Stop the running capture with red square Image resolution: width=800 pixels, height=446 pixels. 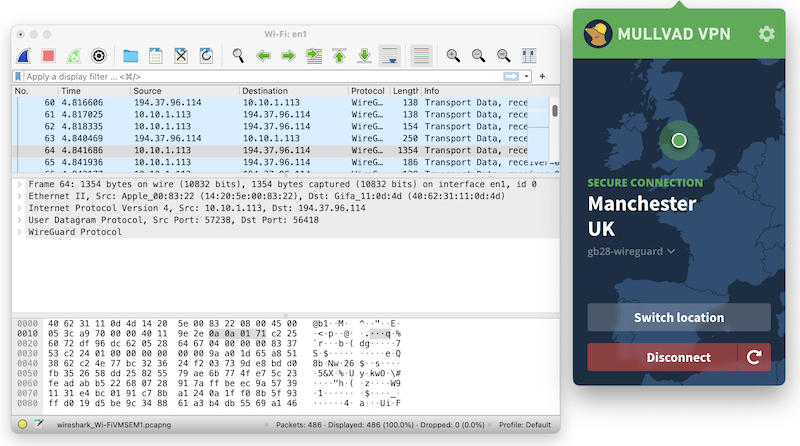tap(48, 56)
